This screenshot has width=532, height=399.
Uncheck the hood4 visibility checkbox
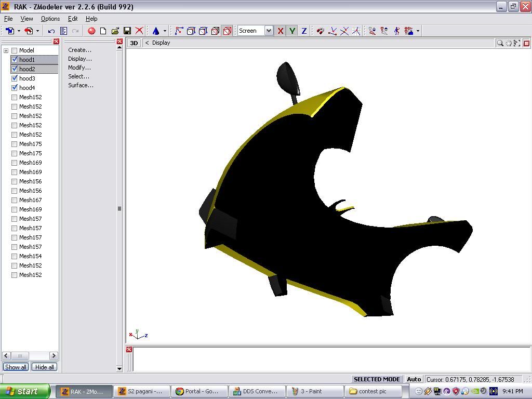pyautogui.click(x=15, y=88)
